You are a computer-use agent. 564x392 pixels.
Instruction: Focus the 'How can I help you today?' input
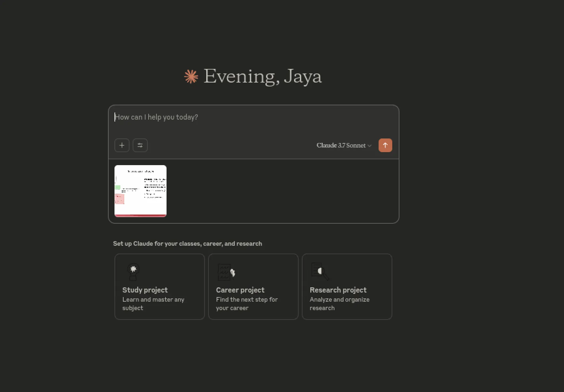point(254,117)
